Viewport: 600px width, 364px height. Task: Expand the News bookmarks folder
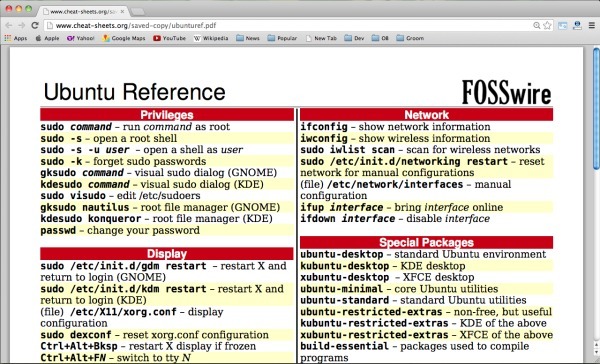click(x=248, y=38)
